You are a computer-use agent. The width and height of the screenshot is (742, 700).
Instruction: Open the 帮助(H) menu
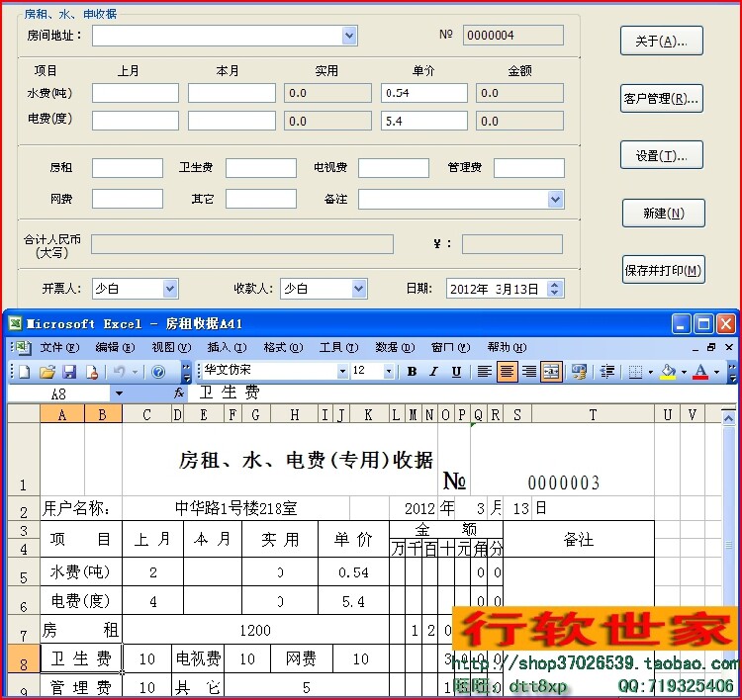click(x=507, y=348)
